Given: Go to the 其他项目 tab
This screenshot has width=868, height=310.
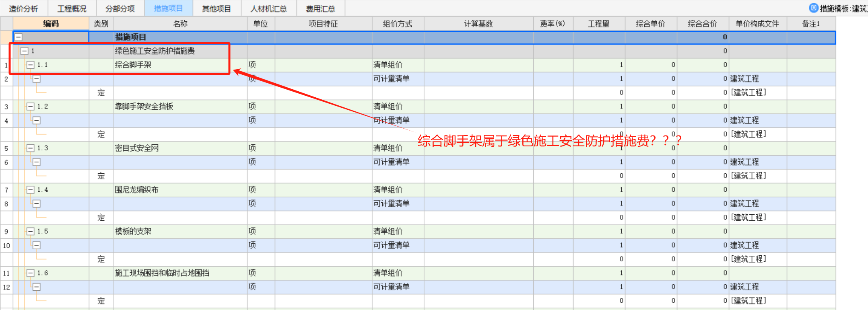Looking at the screenshot, I should click(216, 8).
